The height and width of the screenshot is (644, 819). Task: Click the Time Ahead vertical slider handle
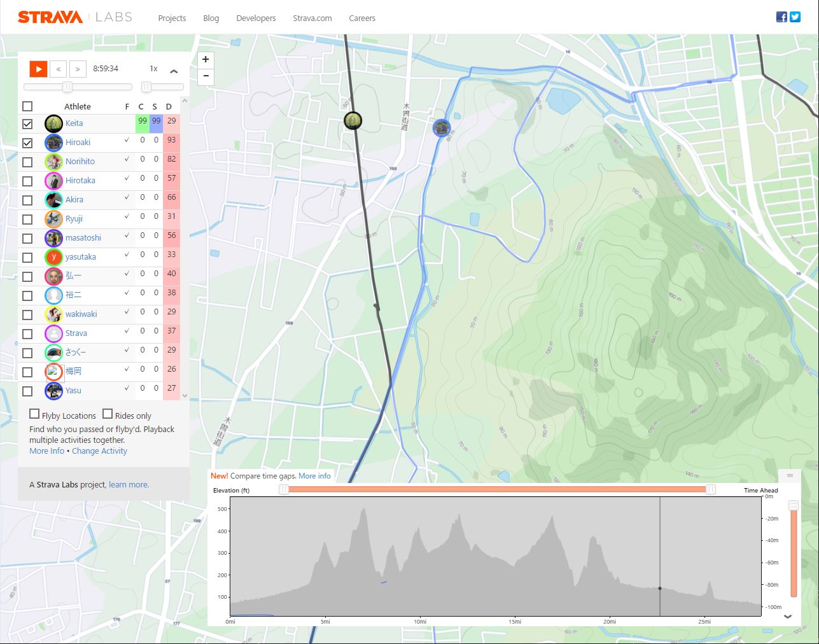(x=794, y=505)
